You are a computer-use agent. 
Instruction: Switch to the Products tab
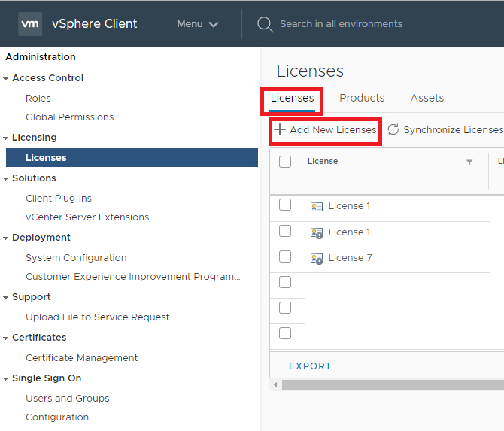tap(362, 98)
